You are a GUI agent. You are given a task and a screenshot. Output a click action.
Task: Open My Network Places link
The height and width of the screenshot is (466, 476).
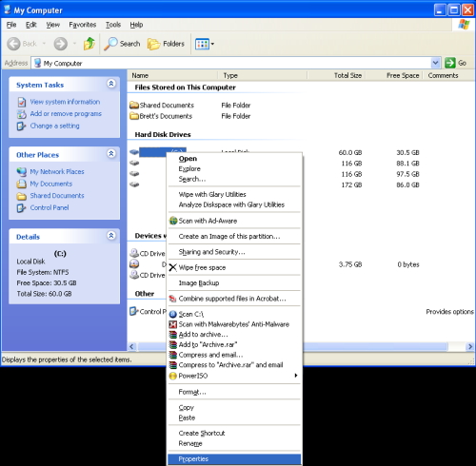(57, 172)
